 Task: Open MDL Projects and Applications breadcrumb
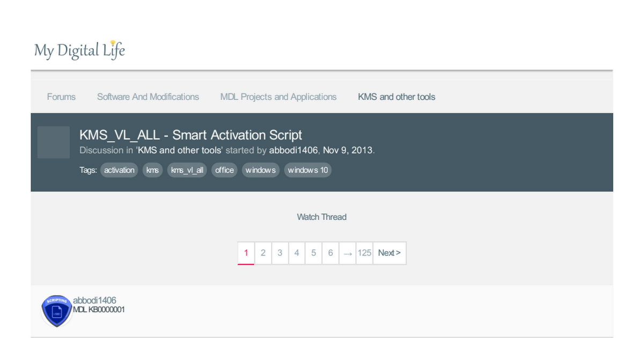click(x=278, y=97)
